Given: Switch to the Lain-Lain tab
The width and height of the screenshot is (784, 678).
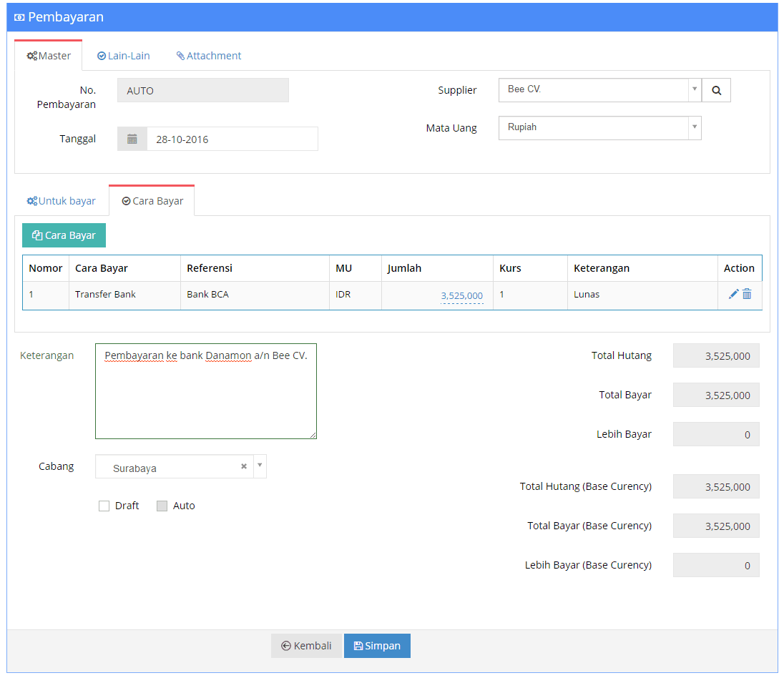Looking at the screenshot, I should (x=124, y=56).
